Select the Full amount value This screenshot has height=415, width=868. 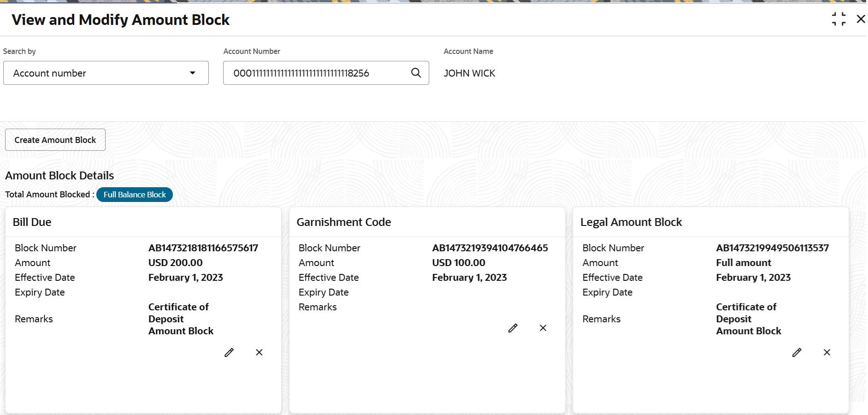click(x=744, y=263)
